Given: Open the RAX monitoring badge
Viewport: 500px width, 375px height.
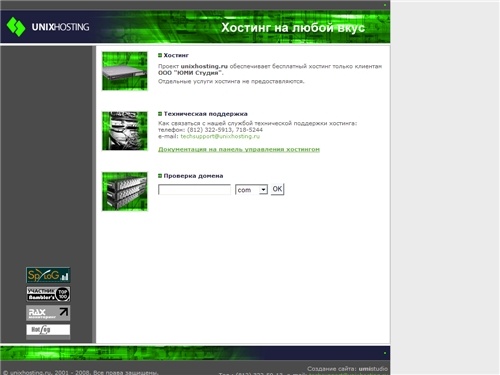Looking at the screenshot, I should (48, 313).
